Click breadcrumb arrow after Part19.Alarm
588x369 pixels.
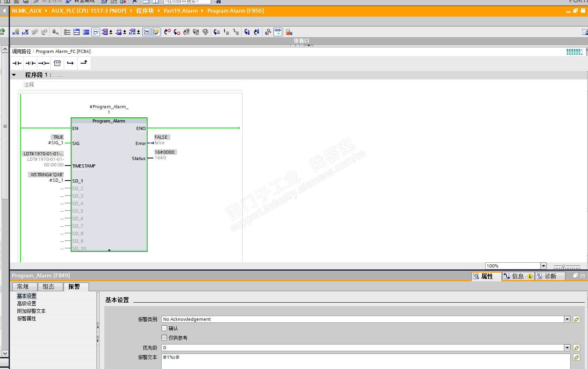pos(202,11)
